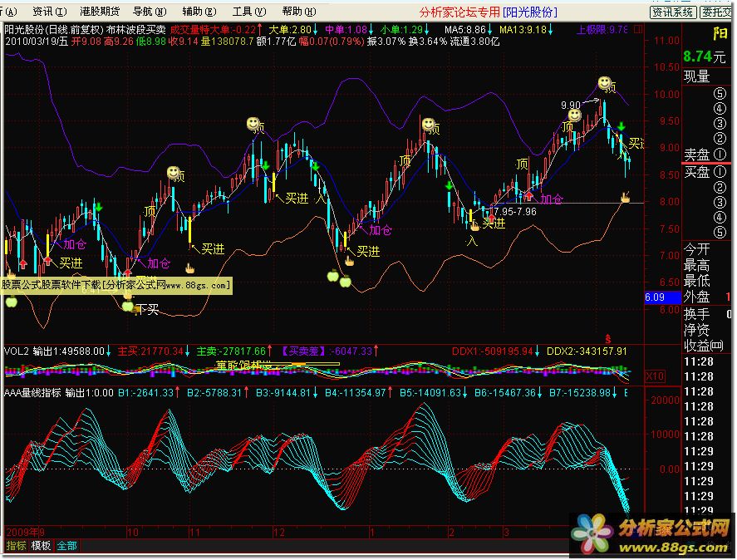Viewport: 737px width, 560px height.
Task: Click the VOL2 indicator title
Action: [17, 351]
